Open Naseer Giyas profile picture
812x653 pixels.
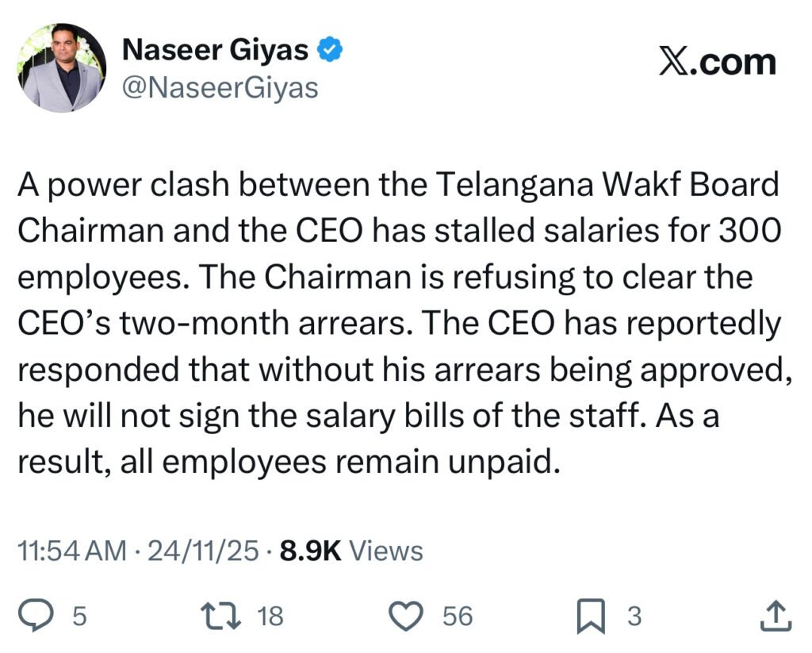(62, 67)
